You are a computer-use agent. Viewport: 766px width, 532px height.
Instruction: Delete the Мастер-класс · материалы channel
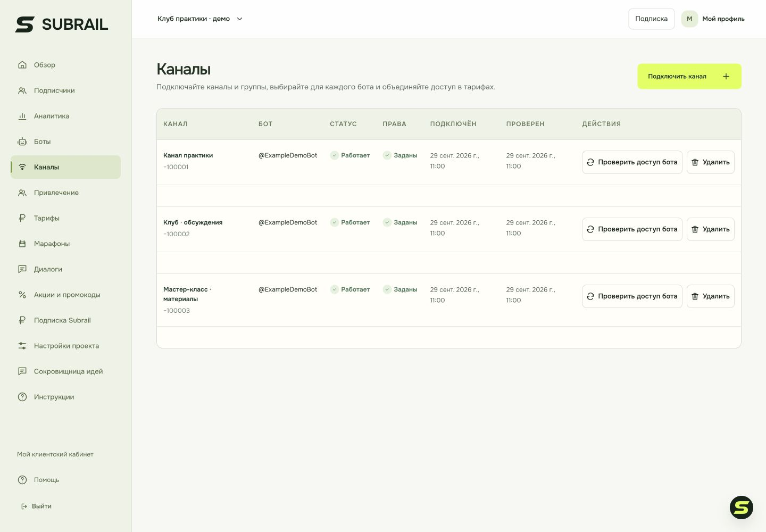point(711,296)
